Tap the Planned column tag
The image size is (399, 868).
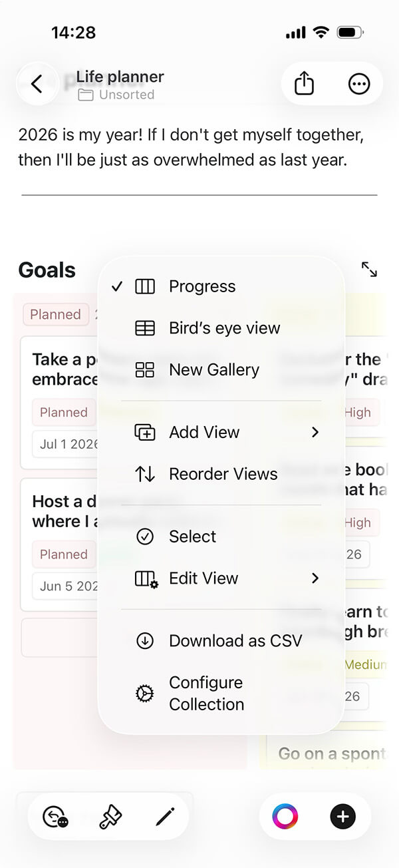pos(56,314)
